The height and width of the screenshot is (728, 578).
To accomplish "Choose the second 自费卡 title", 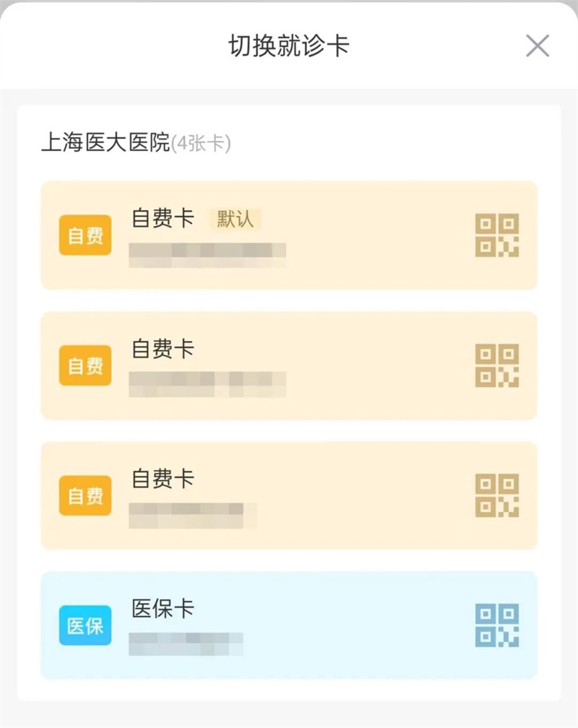I will pyautogui.click(x=163, y=349).
